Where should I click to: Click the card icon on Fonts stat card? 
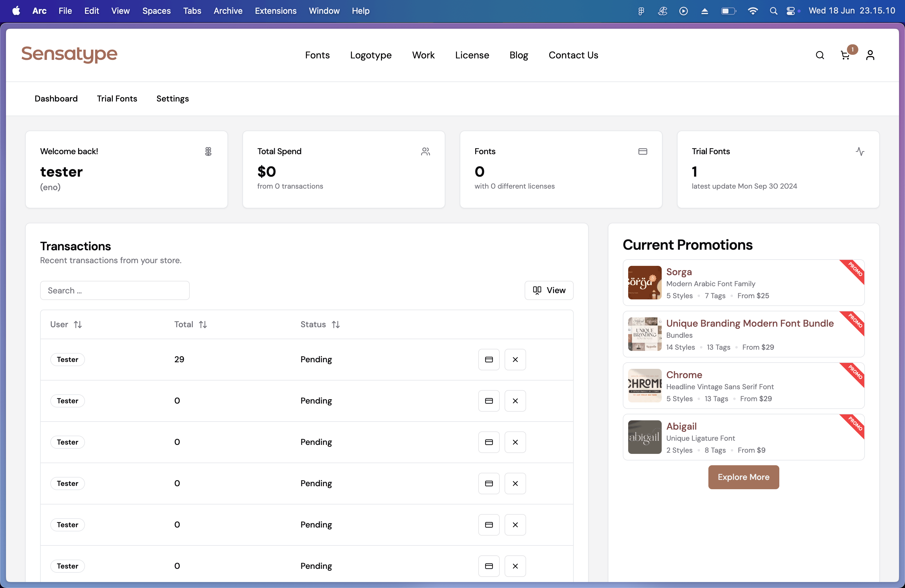(643, 151)
